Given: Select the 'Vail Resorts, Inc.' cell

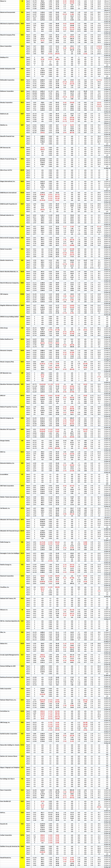Looking at the screenshot, I should click(x=10, y=508).
